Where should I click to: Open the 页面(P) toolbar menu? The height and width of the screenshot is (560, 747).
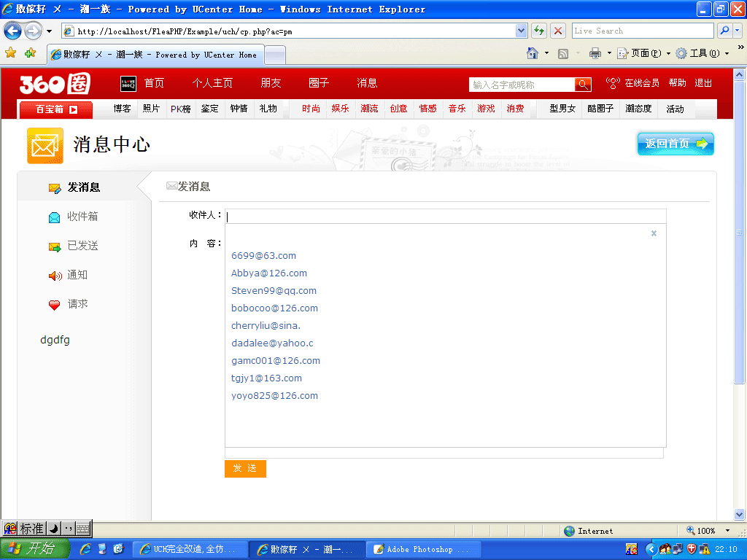pyautogui.click(x=643, y=53)
